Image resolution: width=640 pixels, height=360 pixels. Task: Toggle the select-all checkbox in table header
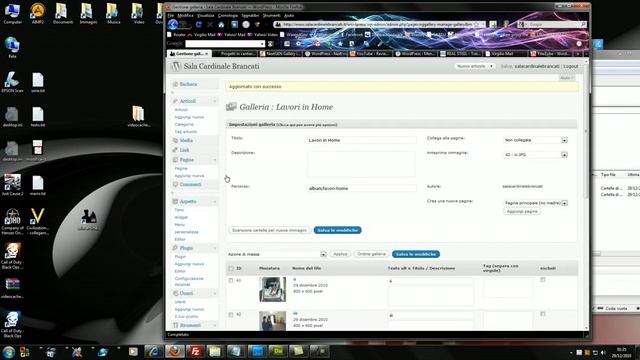[231, 268]
